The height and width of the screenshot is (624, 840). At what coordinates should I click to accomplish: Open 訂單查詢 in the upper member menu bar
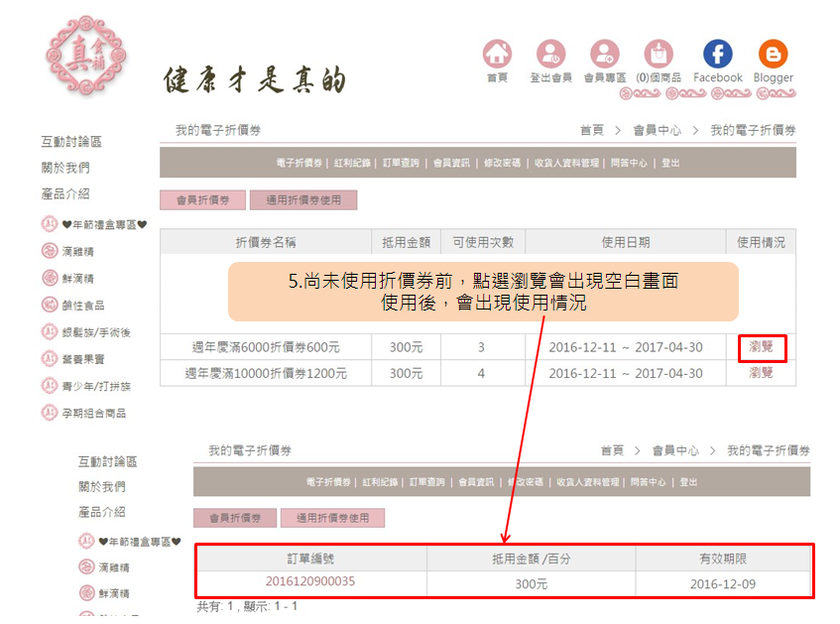coord(401,163)
